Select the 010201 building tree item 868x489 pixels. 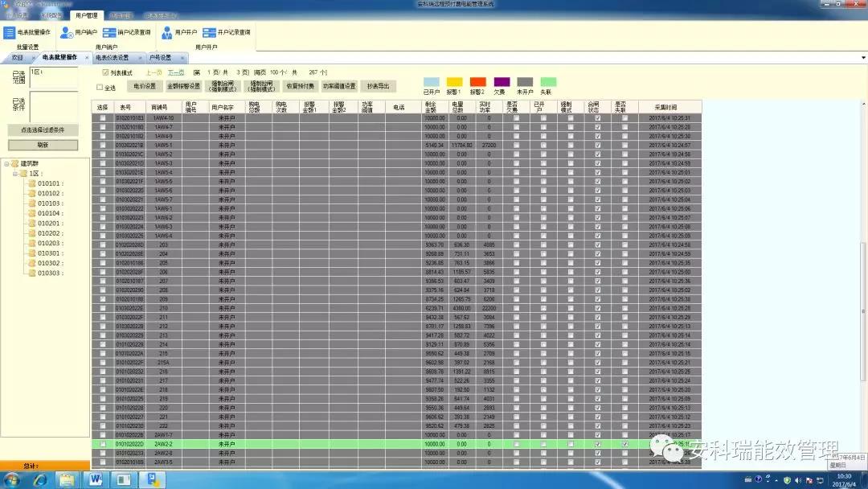(49, 223)
